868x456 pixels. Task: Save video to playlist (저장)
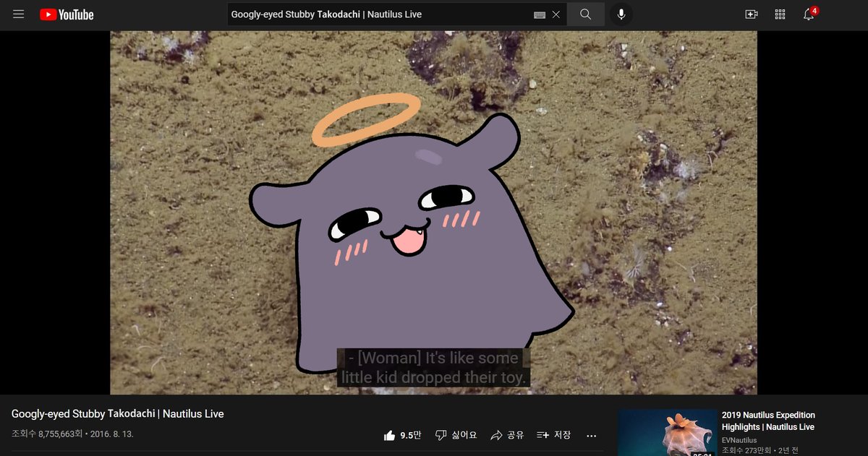click(553, 435)
